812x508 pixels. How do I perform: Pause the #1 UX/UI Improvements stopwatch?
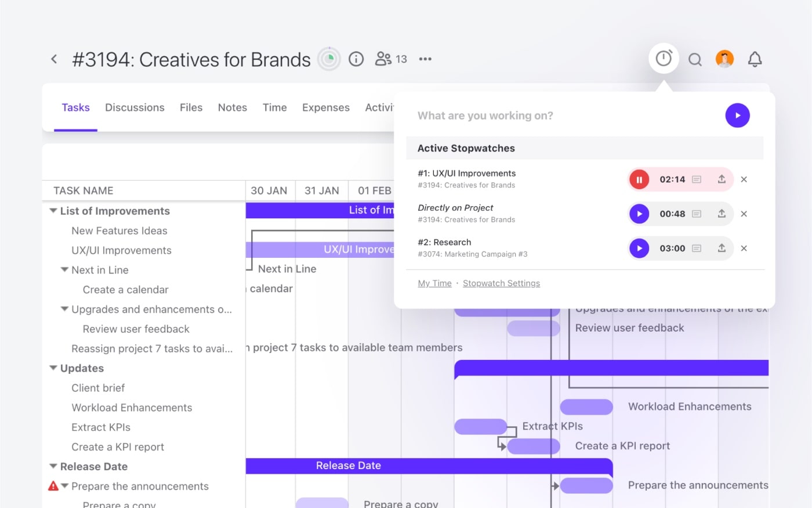pos(639,179)
